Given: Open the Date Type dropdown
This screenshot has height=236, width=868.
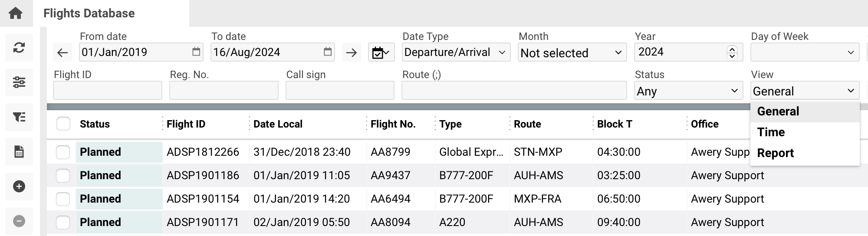Looking at the screenshot, I should 456,52.
